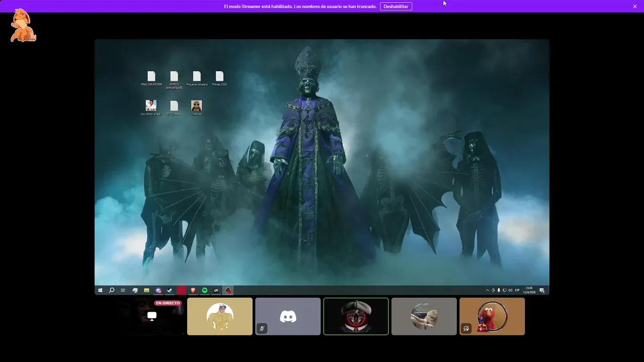Expand the hidden system tray icons chevron

pyautogui.click(x=487, y=290)
